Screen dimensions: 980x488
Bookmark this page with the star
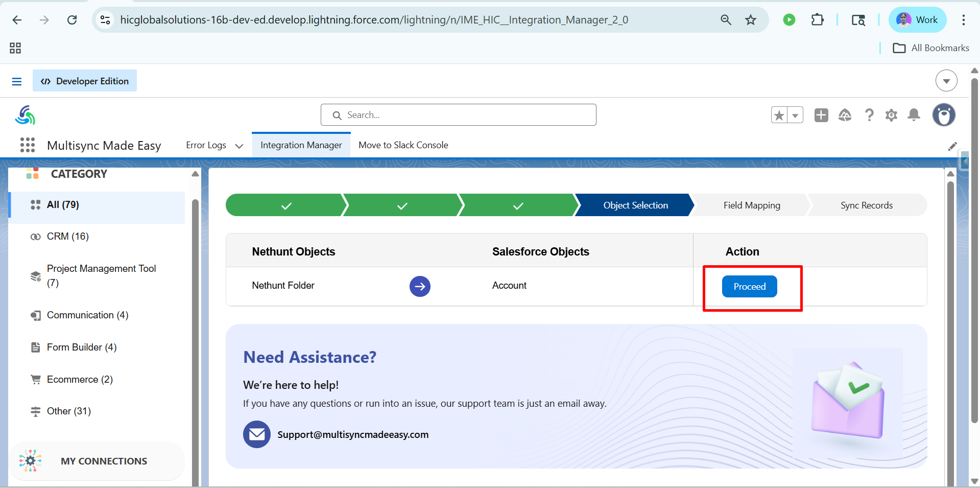(x=751, y=20)
